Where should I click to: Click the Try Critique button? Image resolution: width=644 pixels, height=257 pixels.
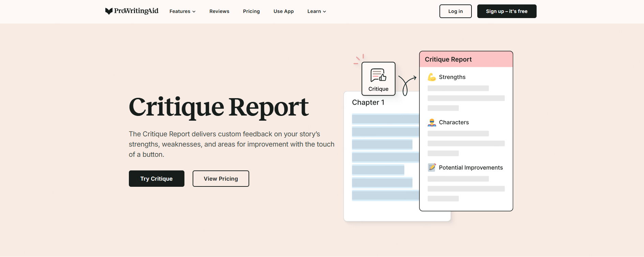tap(156, 179)
